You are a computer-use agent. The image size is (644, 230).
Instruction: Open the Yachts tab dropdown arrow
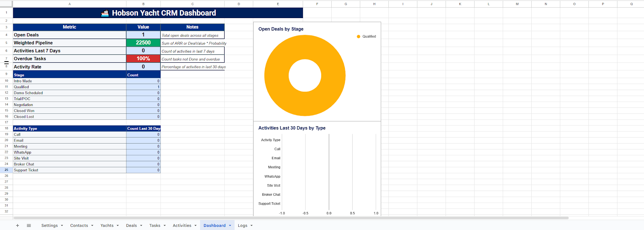pyautogui.click(x=118, y=226)
